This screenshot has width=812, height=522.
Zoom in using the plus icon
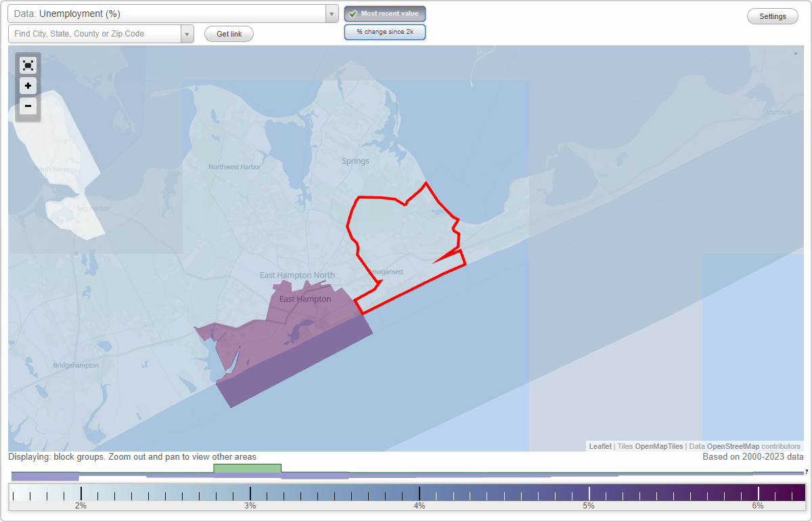click(x=28, y=85)
